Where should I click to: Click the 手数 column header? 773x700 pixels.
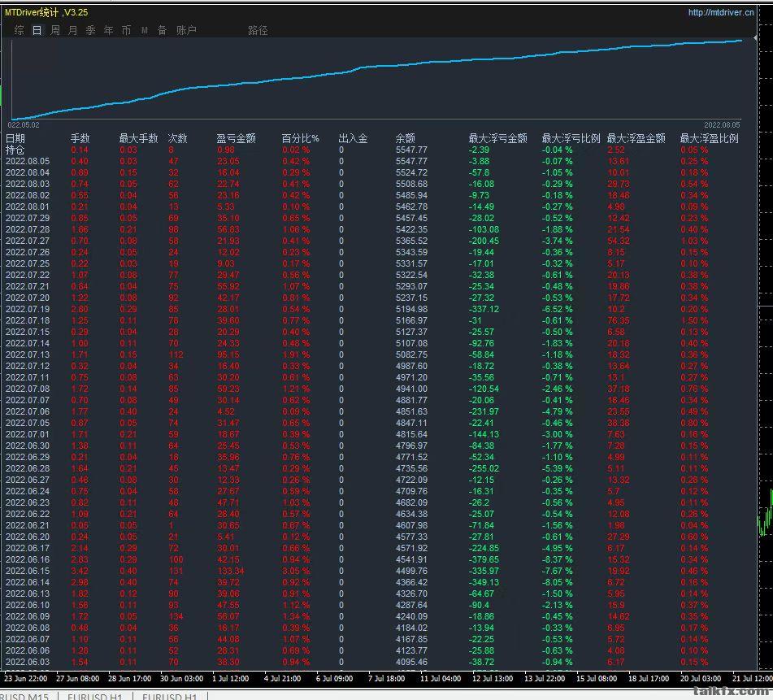80,138
